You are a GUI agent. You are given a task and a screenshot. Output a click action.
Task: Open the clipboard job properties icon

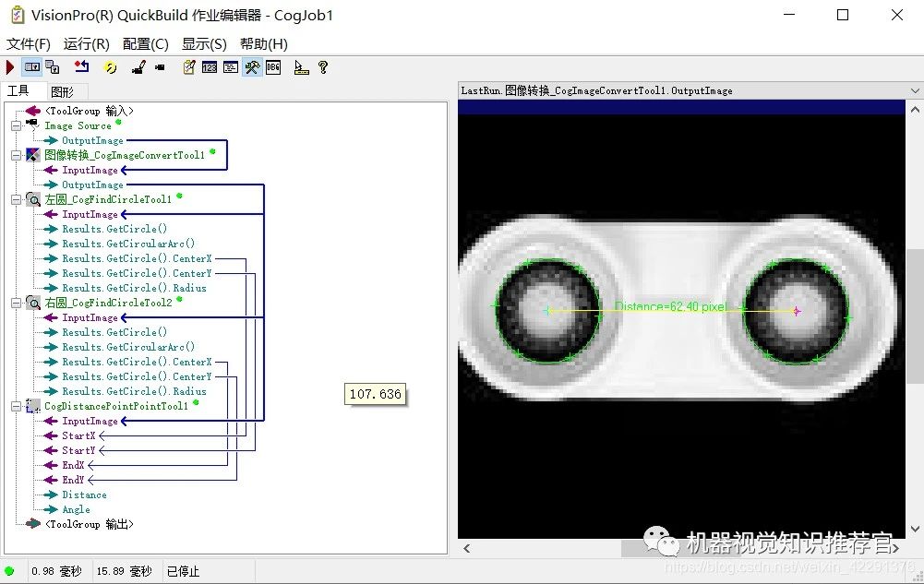point(189,67)
